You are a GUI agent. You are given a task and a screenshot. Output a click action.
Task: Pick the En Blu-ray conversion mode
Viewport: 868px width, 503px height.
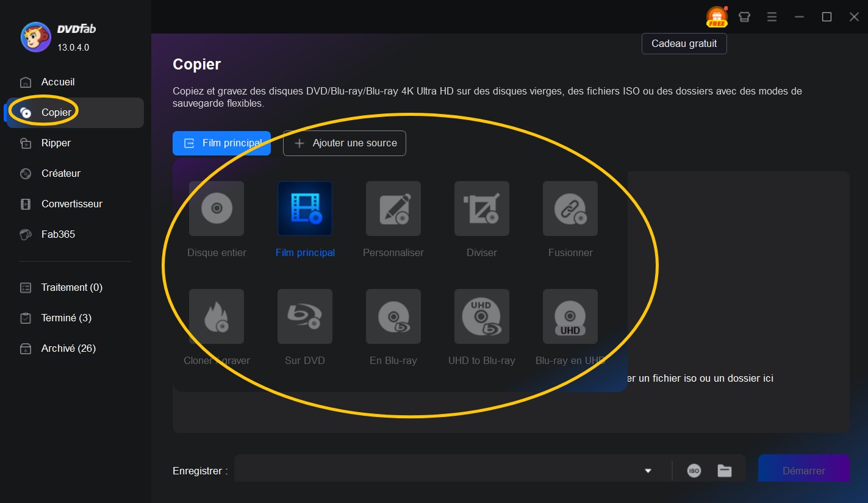coord(393,316)
